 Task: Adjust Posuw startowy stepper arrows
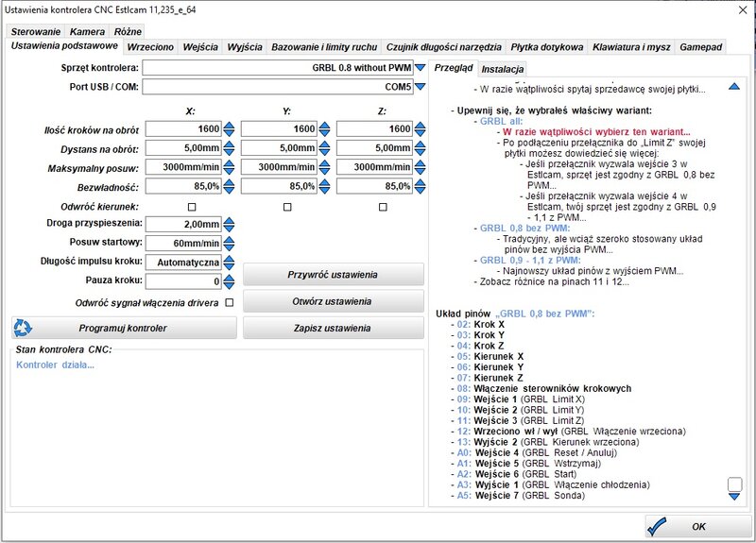pyautogui.click(x=229, y=244)
